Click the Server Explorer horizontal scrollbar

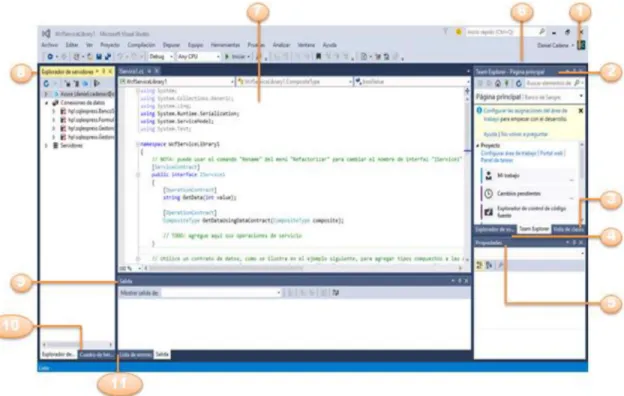[x=78, y=345]
